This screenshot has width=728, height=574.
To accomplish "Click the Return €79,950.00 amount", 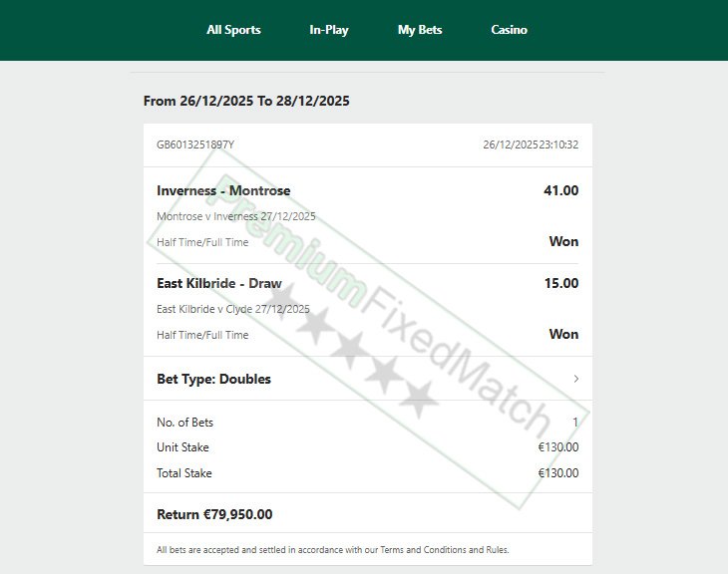I will pyautogui.click(x=214, y=514).
